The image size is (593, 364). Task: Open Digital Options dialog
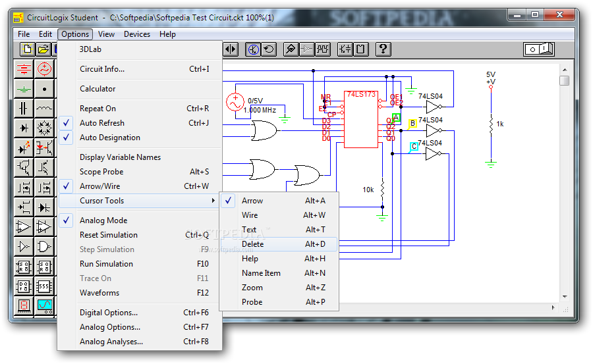[140, 313]
